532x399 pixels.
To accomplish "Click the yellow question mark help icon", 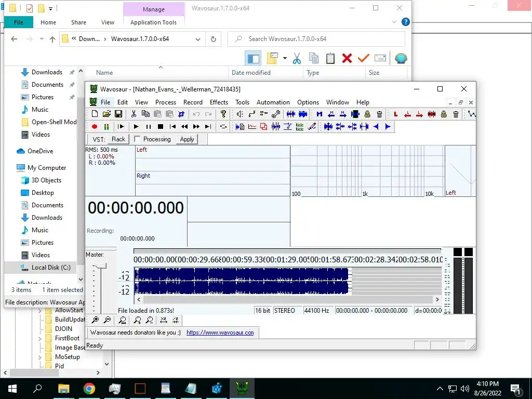I will 223,114.
